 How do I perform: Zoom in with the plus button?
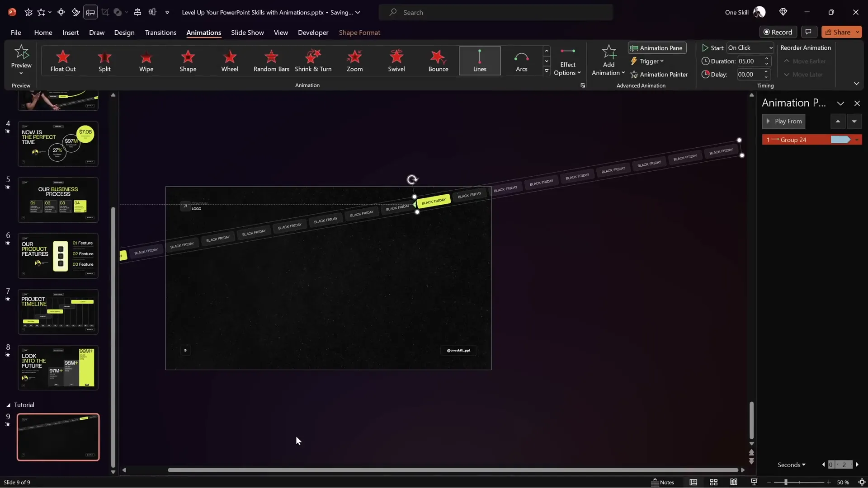(x=829, y=482)
